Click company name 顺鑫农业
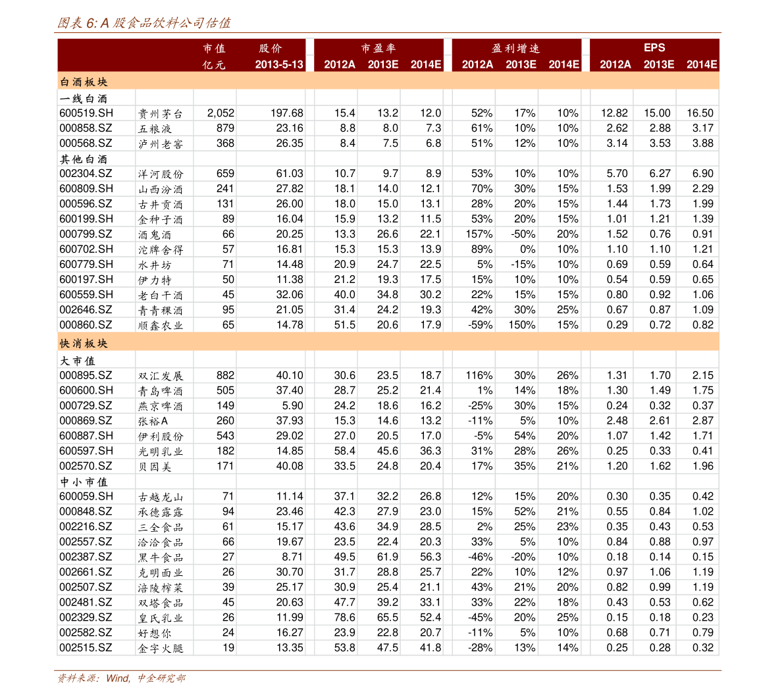Screen dimensions: 784x697 click(x=161, y=326)
